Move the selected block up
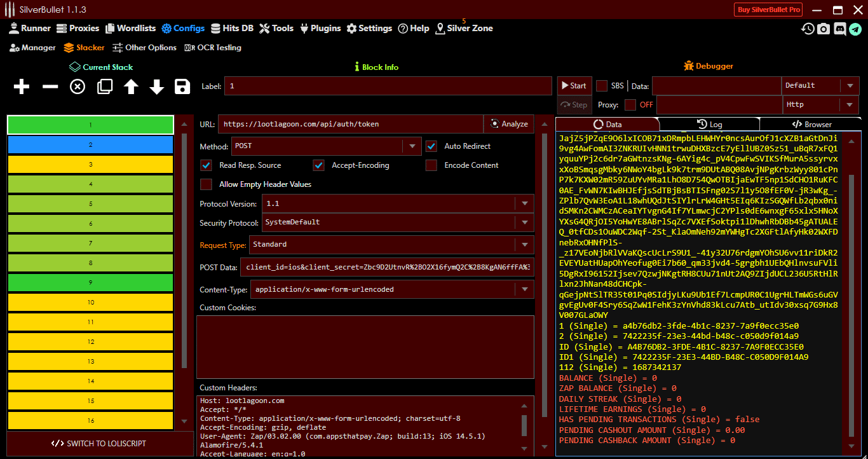 pos(130,86)
